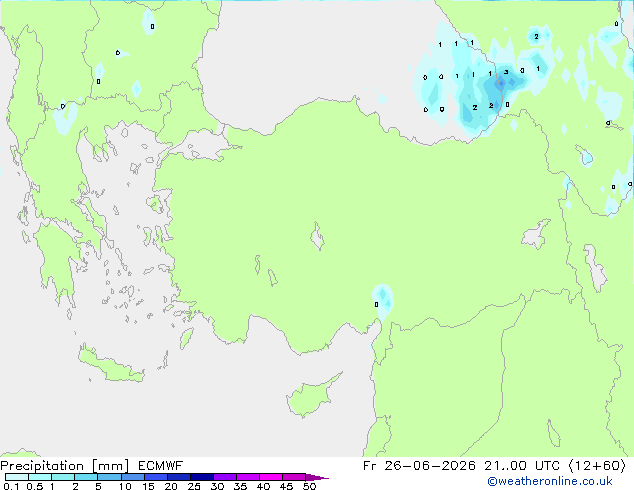Viewport: 634px width, 490px height.
Task: Click the "Precipitation [mm]" title text
Action: click(65, 466)
